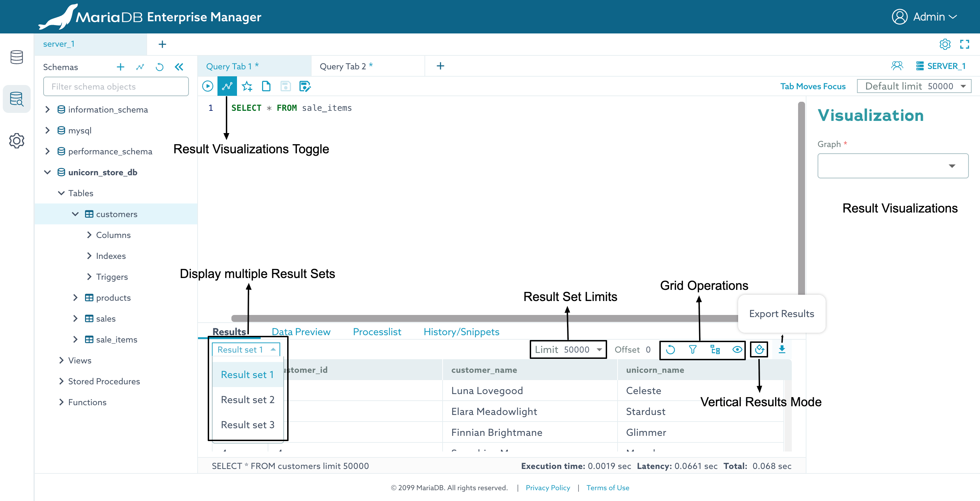The height and width of the screenshot is (501, 980).
Task: Open the fullscreen mode icon
Action: point(964,44)
